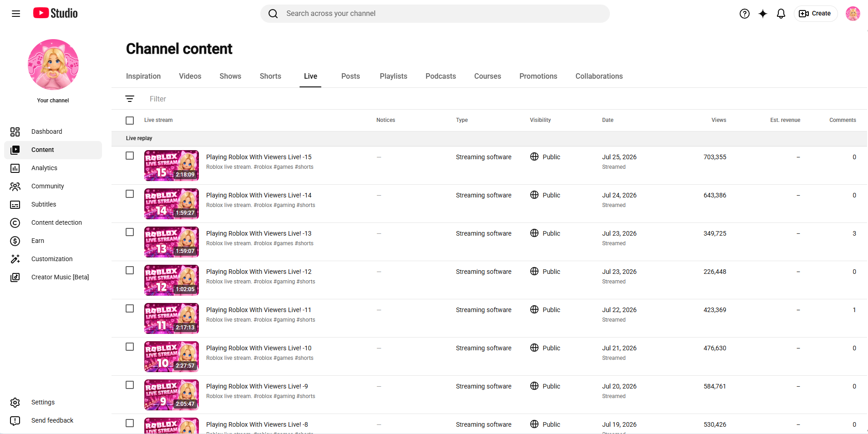Click the search magnifier icon
The image size is (868, 434).
[273, 14]
